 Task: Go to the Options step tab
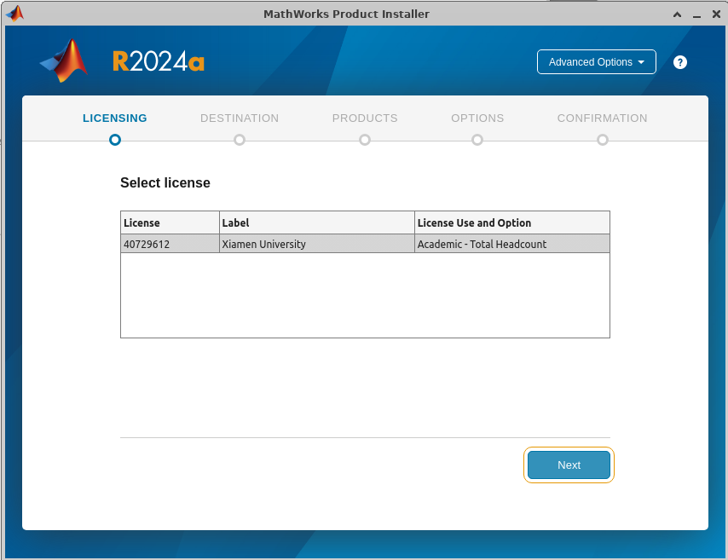point(477,118)
